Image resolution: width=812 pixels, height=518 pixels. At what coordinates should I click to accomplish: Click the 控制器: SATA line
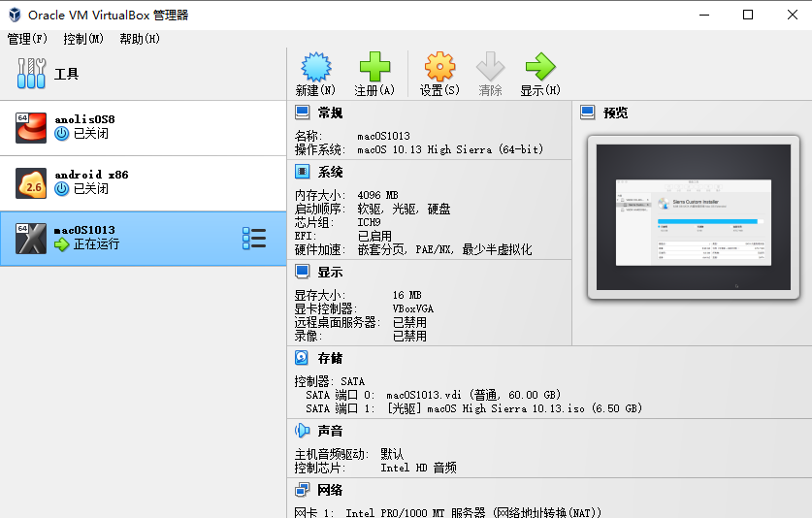(329, 381)
